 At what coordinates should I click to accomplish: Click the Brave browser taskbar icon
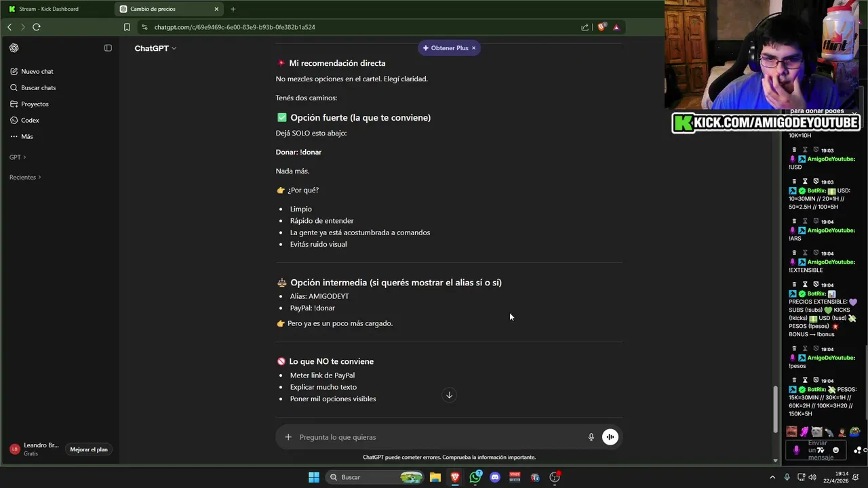455,477
